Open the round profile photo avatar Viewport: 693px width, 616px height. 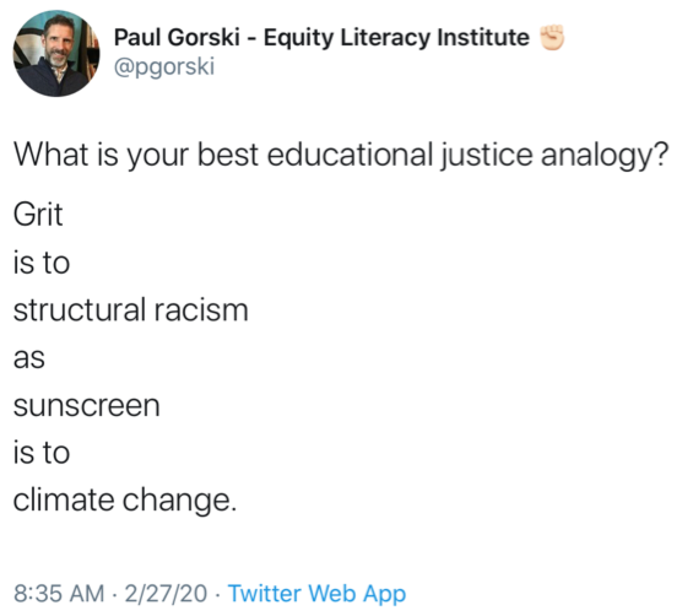click(x=56, y=53)
